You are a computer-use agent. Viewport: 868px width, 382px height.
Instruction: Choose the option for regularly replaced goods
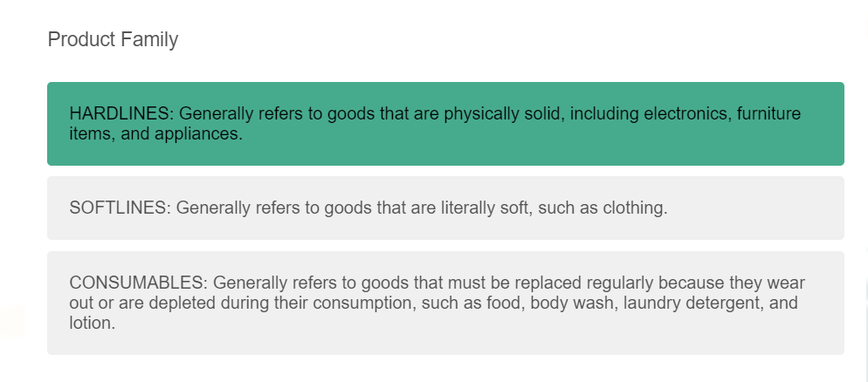click(x=445, y=303)
